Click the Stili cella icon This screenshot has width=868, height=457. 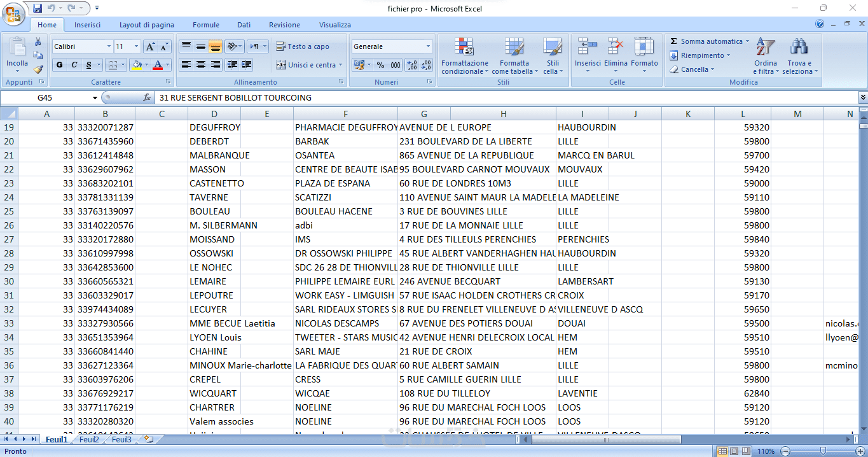coord(553,48)
